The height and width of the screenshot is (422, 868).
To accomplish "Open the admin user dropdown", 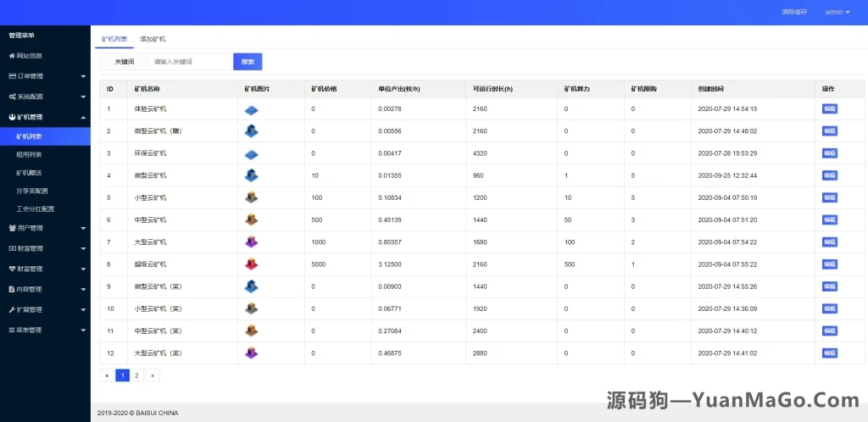I will [x=837, y=12].
